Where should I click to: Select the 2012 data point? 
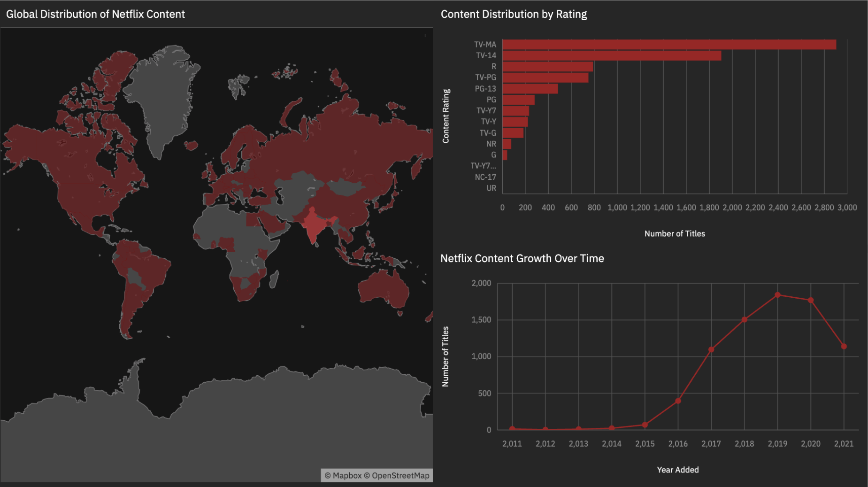[x=545, y=429]
